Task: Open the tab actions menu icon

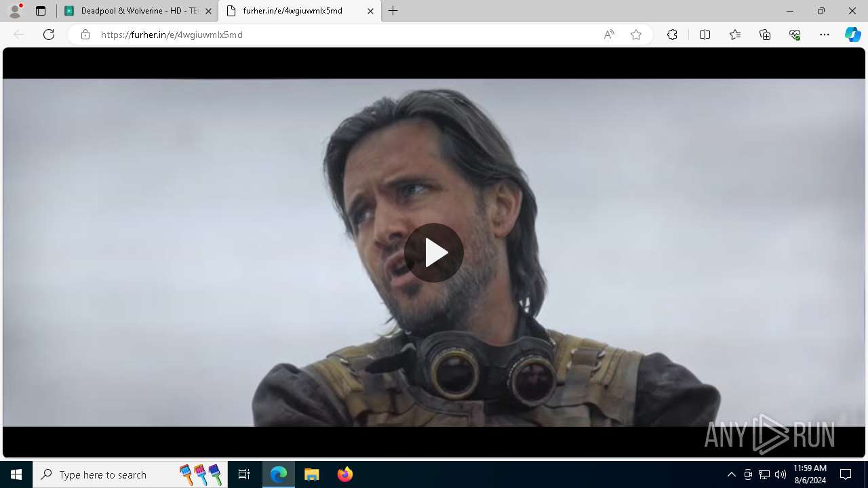Action: click(41, 11)
